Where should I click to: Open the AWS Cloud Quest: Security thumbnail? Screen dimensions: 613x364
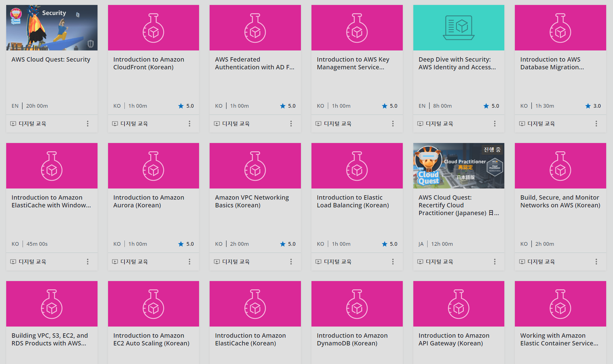point(52,28)
